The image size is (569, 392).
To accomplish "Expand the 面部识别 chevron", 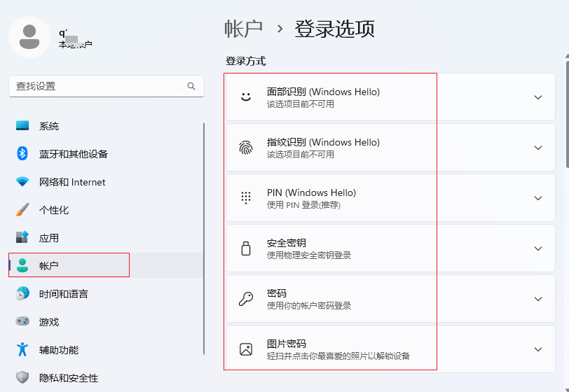I will tap(538, 97).
